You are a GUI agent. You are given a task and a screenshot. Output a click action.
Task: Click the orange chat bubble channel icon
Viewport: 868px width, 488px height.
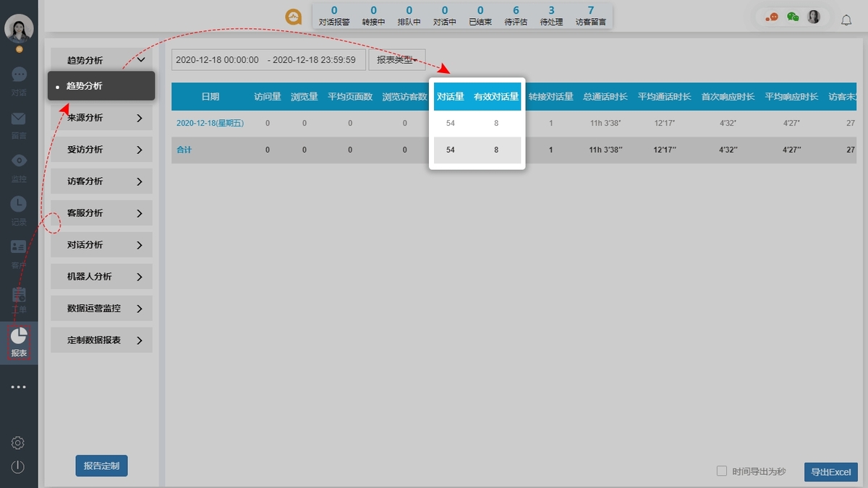(x=772, y=17)
